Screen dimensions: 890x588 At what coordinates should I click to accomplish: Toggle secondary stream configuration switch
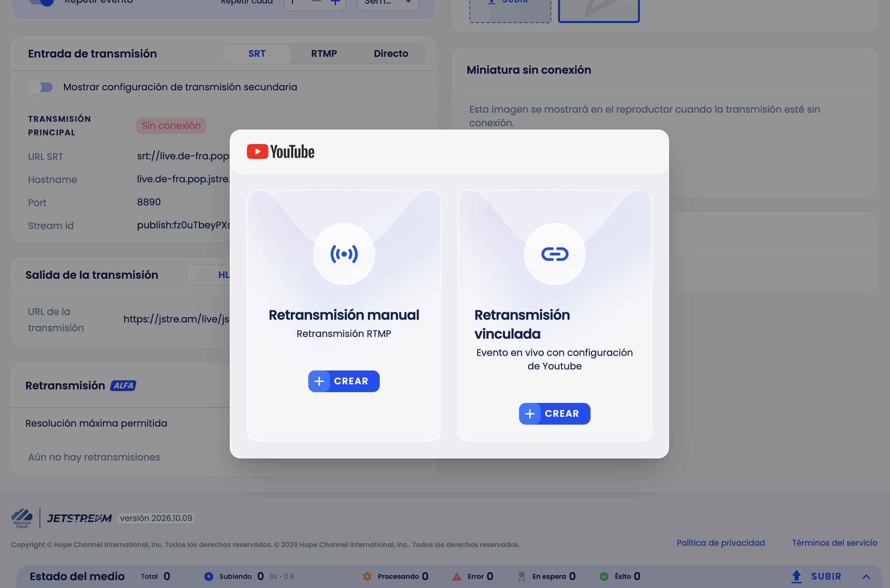click(x=41, y=87)
